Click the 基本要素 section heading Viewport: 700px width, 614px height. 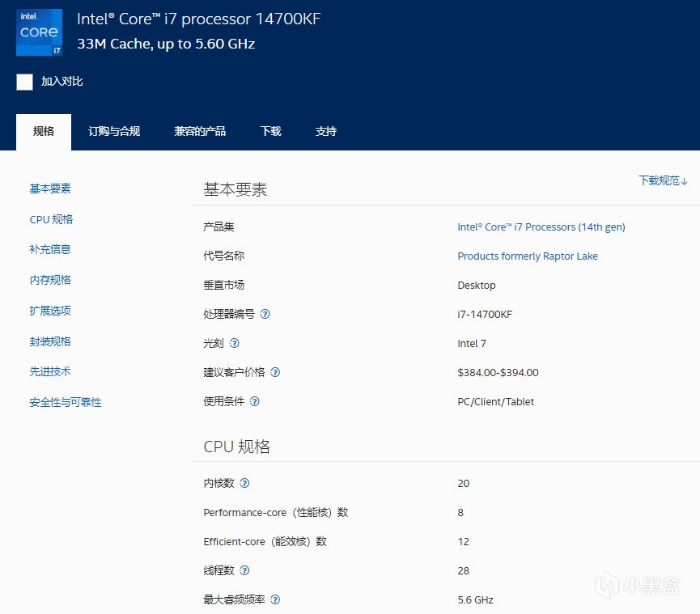[235, 189]
